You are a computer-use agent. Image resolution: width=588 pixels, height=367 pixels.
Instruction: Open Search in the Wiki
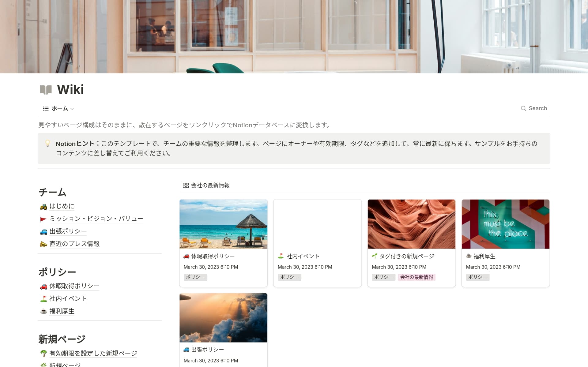pos(534,108)
